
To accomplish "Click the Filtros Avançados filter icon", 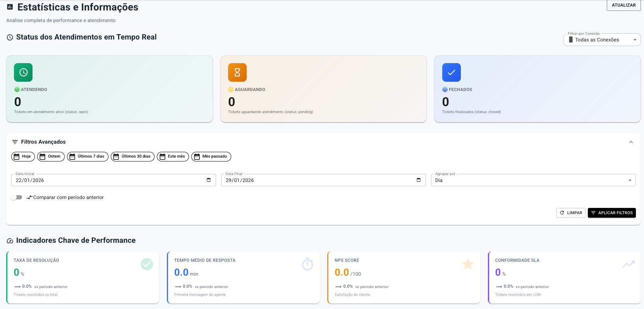I will pyautogui.click(x=15, y=142).
